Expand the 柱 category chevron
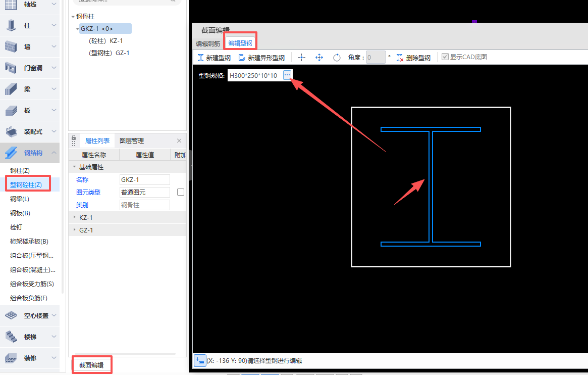The width and height of the screenshot is (588, 375). point(54,26)
